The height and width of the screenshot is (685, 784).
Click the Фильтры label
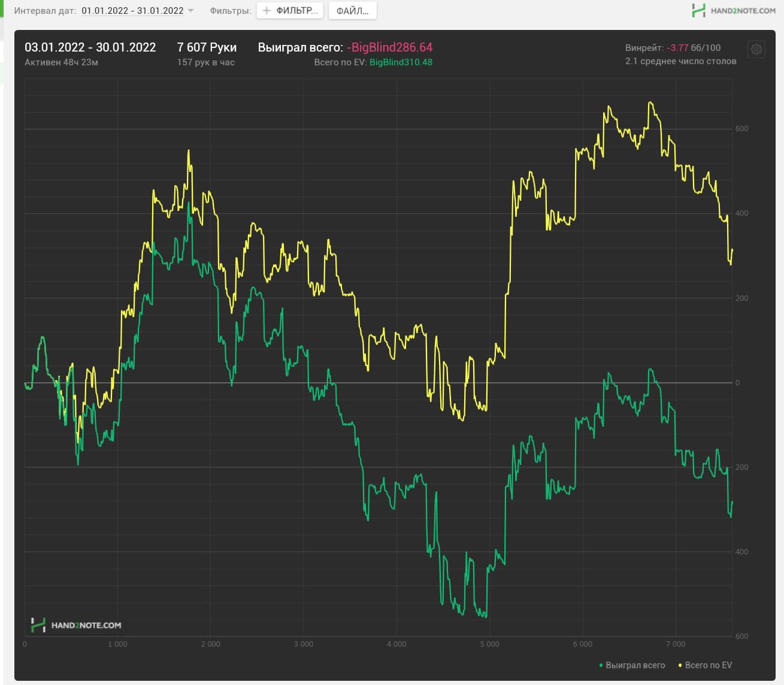tap(230, 11)
